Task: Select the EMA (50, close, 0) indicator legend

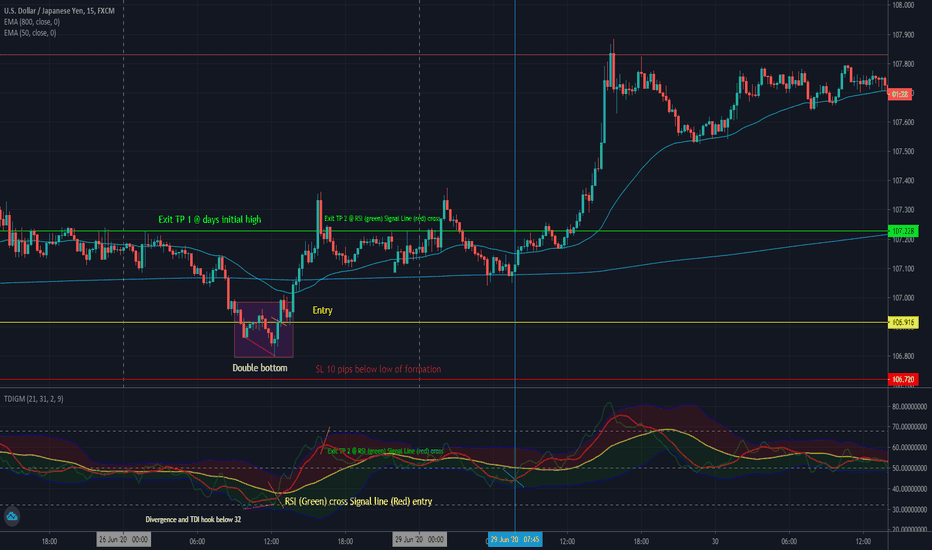Action: click(x=30, y=33)
